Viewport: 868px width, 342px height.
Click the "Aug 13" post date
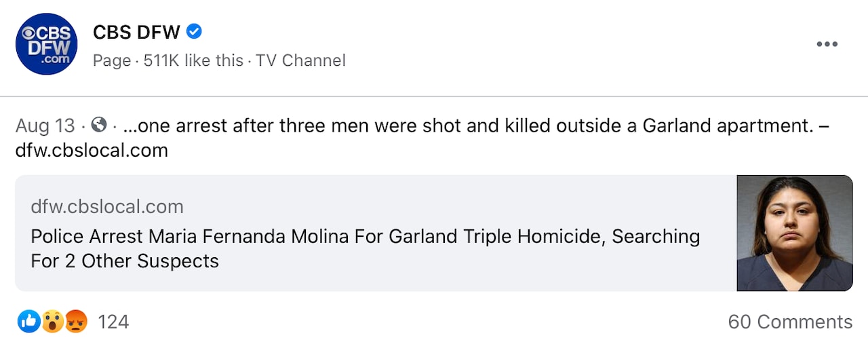(45, 126)
